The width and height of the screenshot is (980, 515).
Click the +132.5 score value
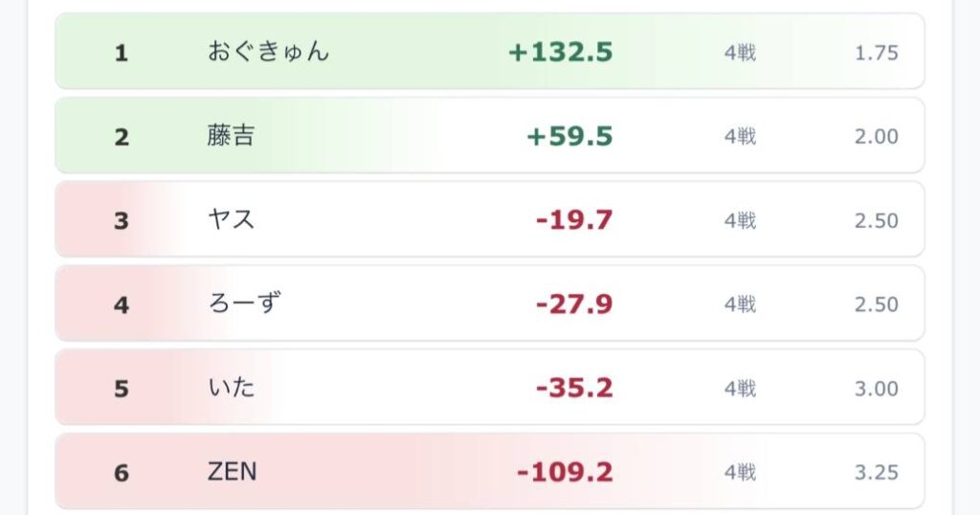click(560, 52)
